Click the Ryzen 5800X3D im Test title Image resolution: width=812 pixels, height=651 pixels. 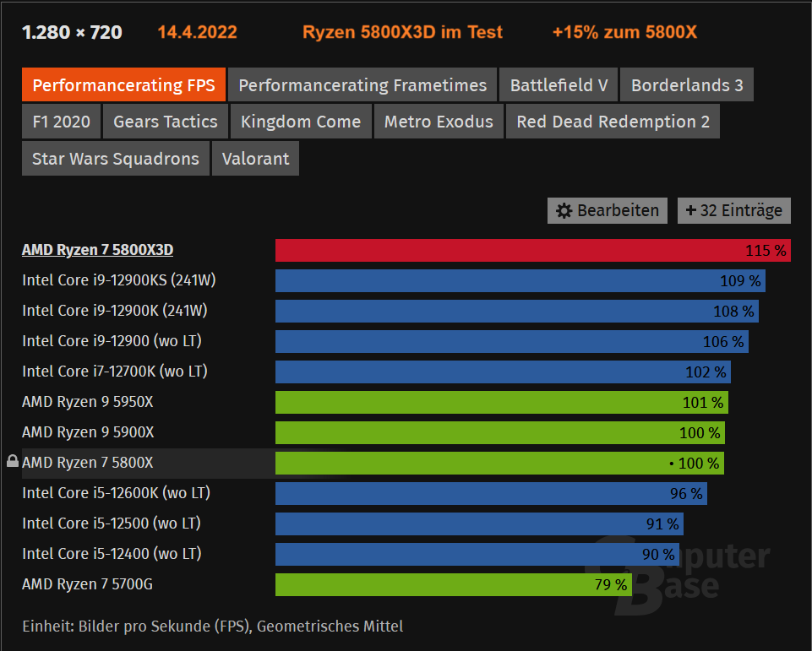point(402,32)
